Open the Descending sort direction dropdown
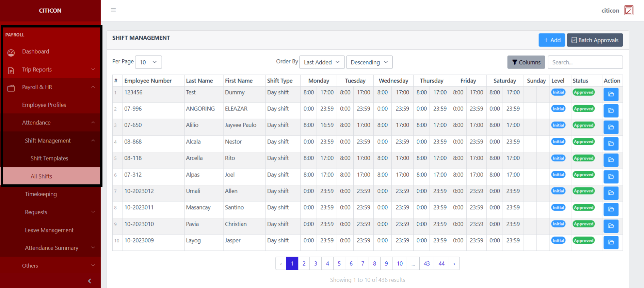Screen dimensions: 644x288 [x=369, y=62]
